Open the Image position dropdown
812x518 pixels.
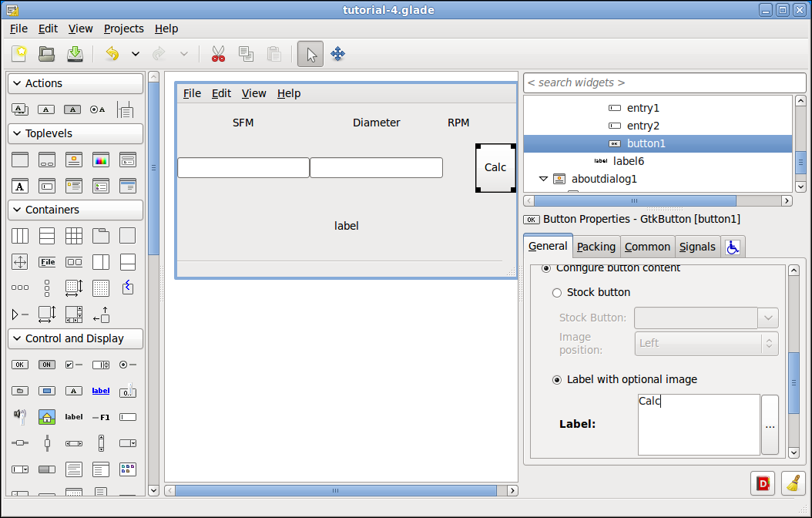tap(706, 344)
